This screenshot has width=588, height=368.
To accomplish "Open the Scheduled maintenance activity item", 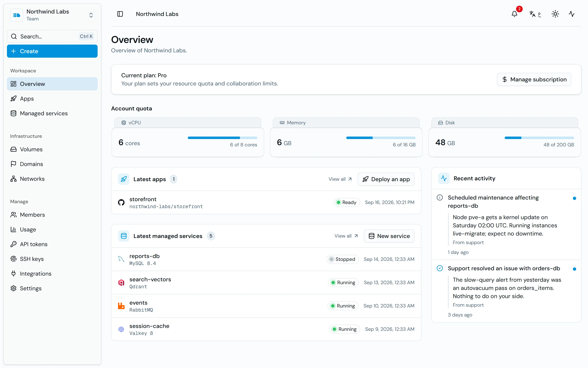I will [x=506, y=225].
